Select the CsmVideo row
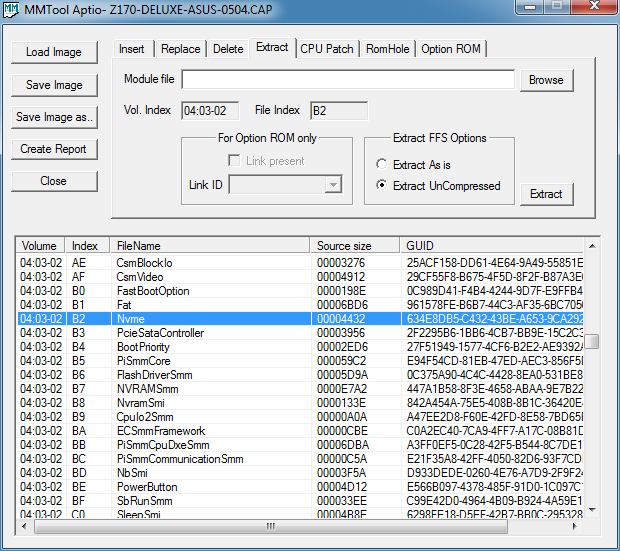The width and height of the screenshot is (620, 551). point(301,277)
